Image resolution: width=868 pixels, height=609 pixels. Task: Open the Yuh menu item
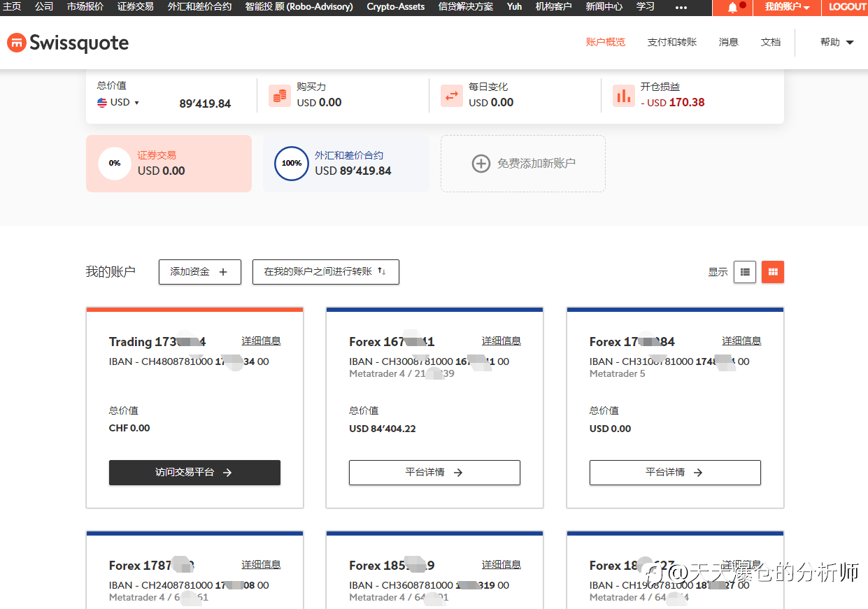tap(514, 6)
